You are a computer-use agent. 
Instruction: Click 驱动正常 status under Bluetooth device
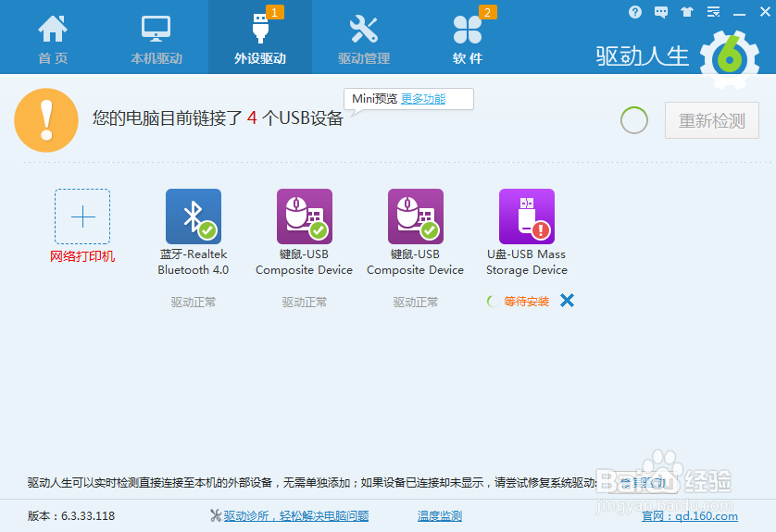(x=194, y=303)
